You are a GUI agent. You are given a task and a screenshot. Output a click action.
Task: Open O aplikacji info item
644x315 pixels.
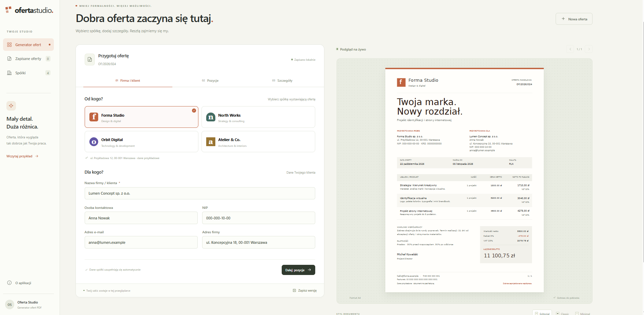20,283
